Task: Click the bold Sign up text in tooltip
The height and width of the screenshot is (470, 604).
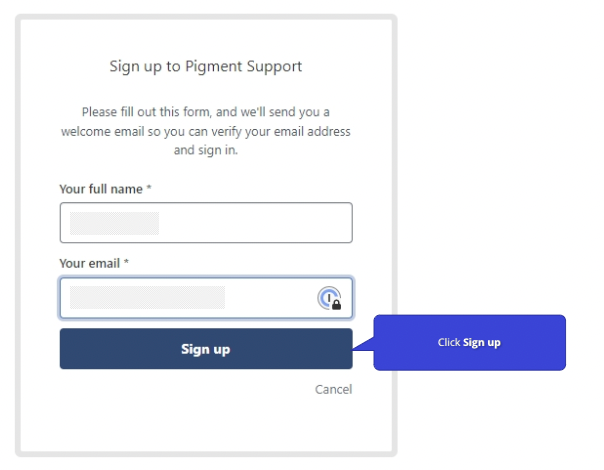Action: [x=482, y=342]
